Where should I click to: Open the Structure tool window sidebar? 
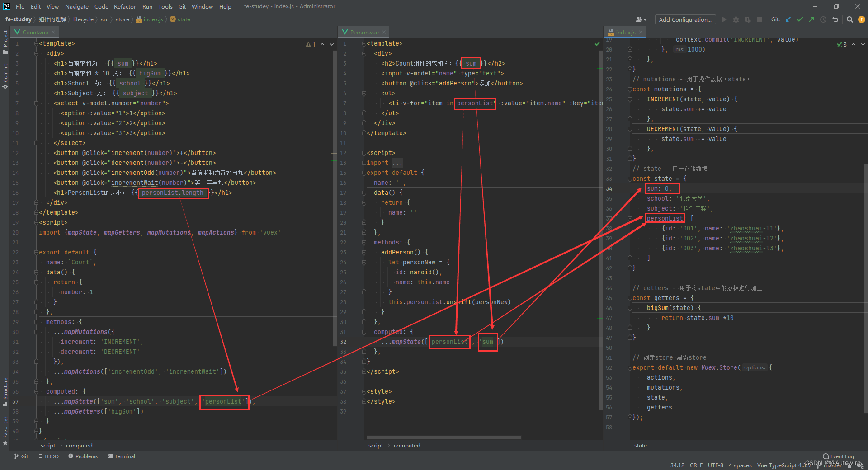pyautogui.click(x=5, y=391)
